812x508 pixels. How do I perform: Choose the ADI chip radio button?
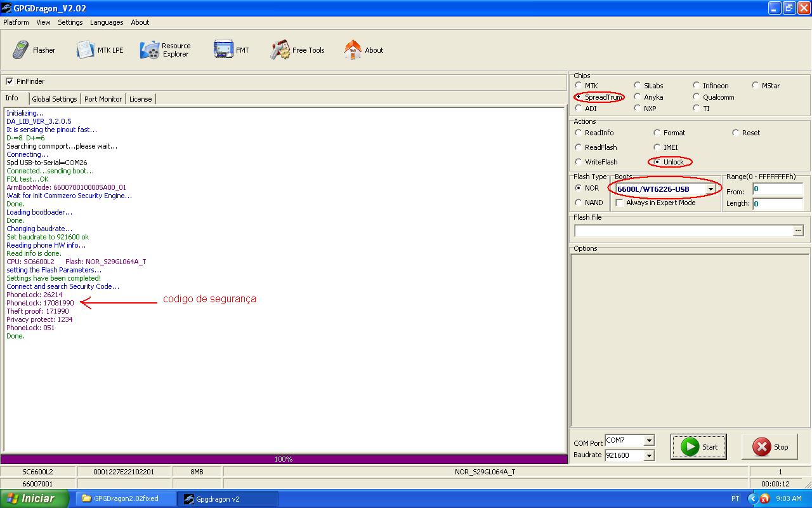[x=579, y=109]
